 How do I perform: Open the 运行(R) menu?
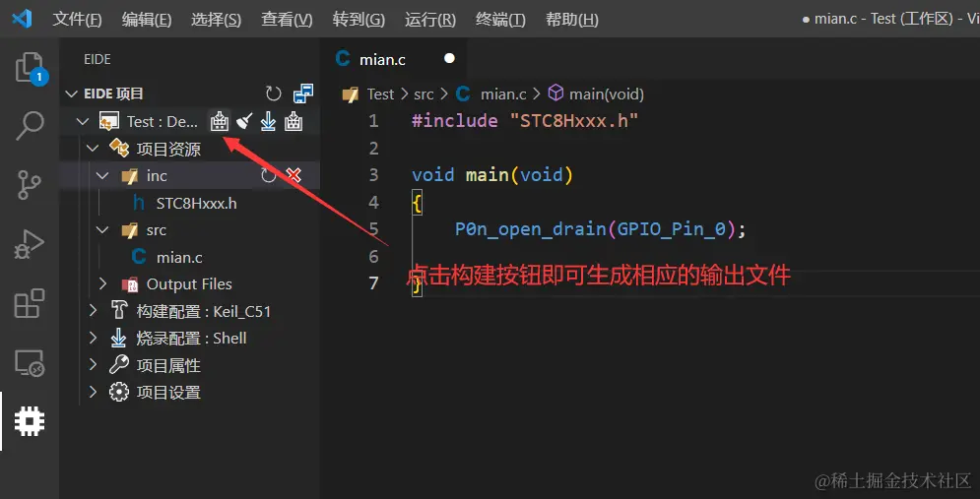tap(430, 20)
